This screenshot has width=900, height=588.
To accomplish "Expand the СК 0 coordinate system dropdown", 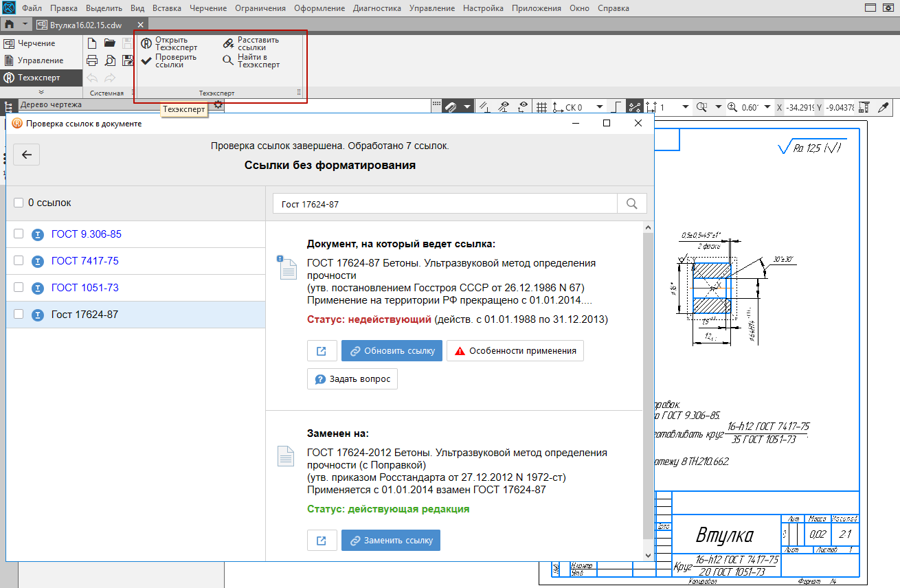I will (599, 107).
